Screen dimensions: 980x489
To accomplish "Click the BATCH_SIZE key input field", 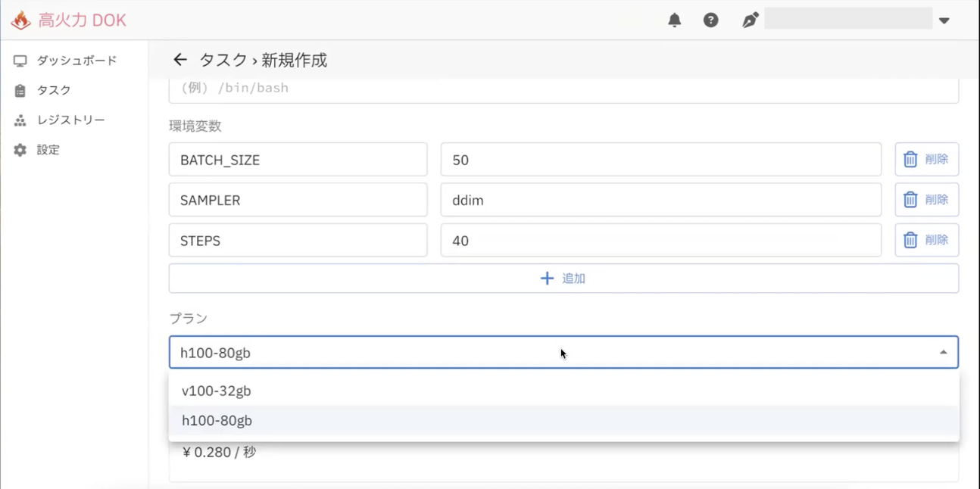I will click(x=298, y=160).
